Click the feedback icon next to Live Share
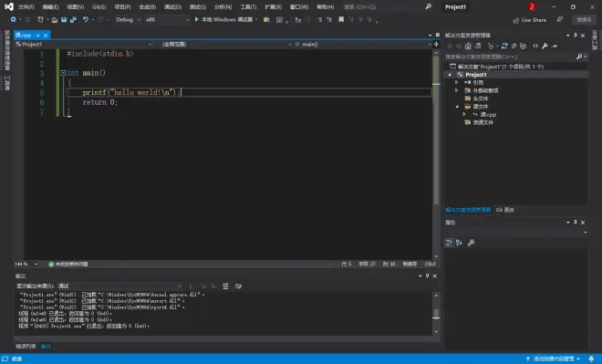602x364 pixels. click(x=560, y=19)
